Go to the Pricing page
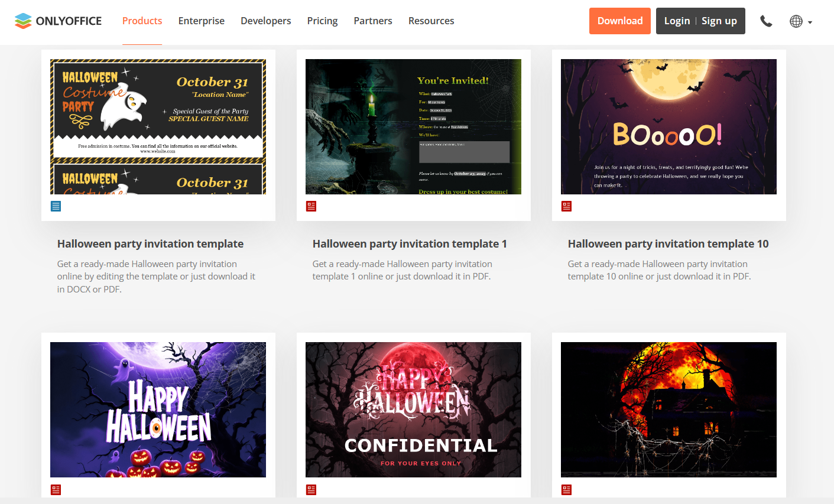Image resolution: width=834 pixels, height=504 pixels. pyautogui.click(x=322, y=21)
